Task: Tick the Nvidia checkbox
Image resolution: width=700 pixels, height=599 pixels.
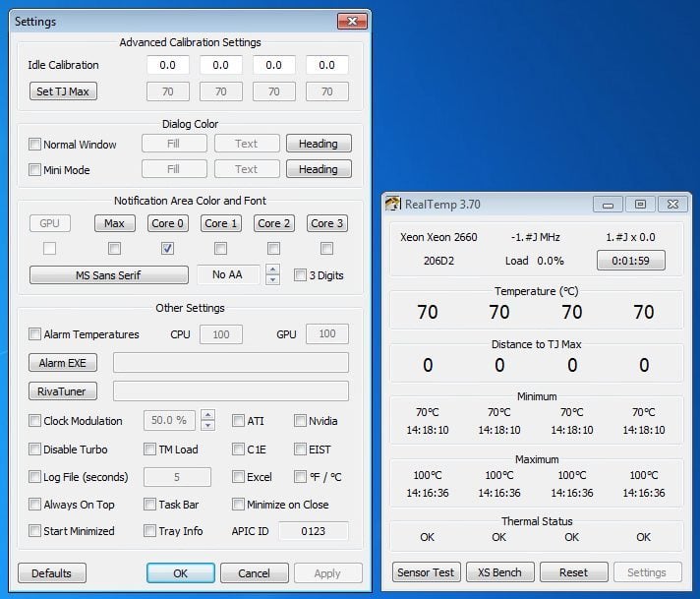Action: (300, 420)
